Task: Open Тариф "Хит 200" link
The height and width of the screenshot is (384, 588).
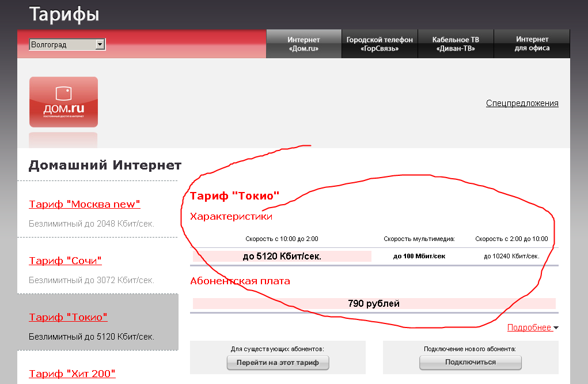Action: 72,374
